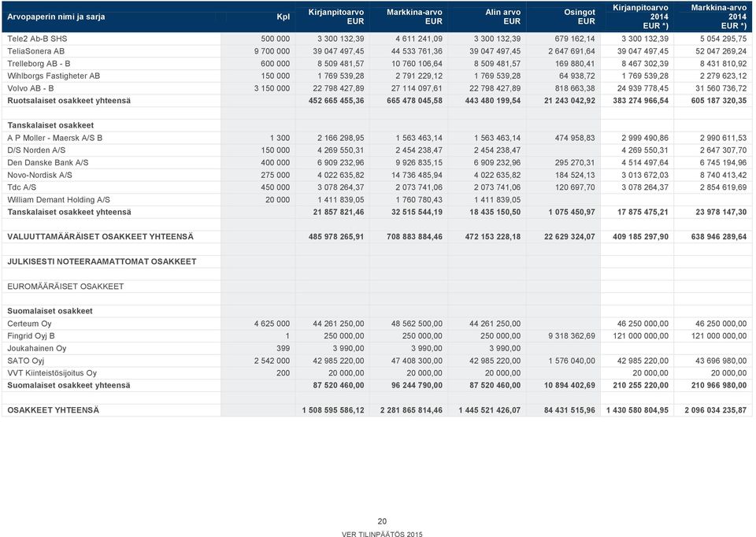Select Maersk quantity '1 300'

coord(280,138)
